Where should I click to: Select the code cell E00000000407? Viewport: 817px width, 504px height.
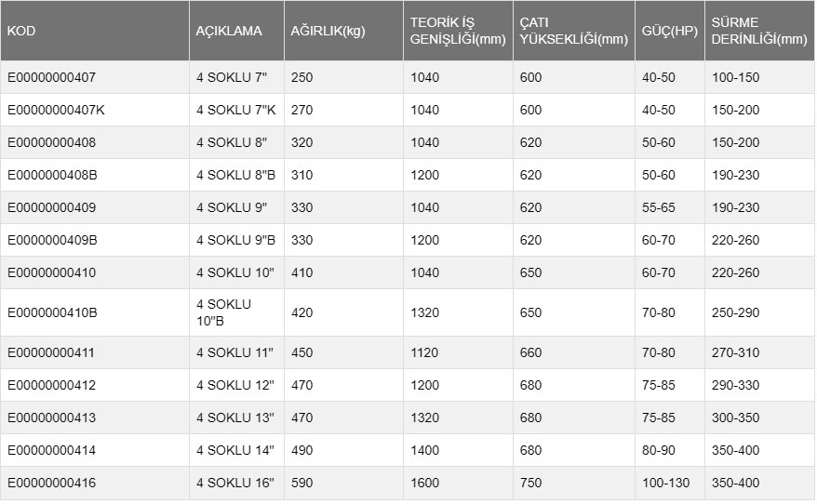[x=51, y=77]
